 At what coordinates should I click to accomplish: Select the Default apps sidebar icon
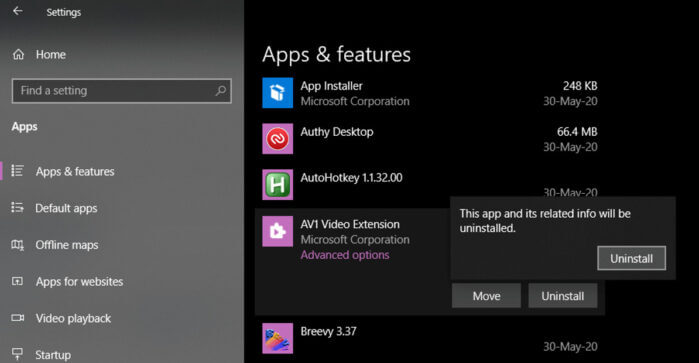17,208
